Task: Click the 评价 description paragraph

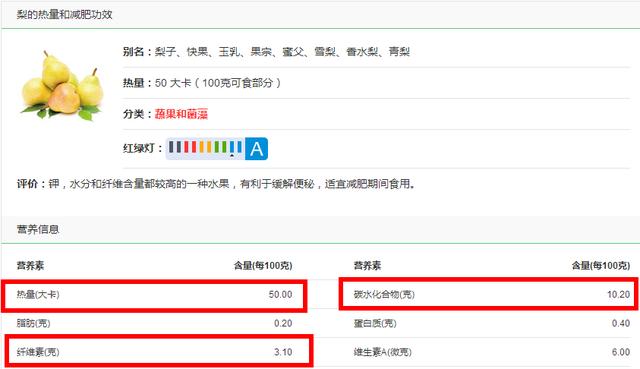Action: (216, 184)
